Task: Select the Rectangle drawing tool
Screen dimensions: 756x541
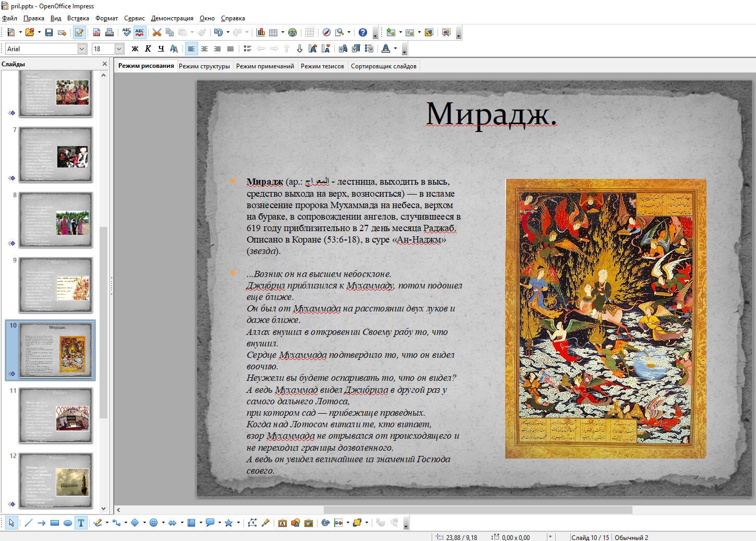Action: [55, 523]
